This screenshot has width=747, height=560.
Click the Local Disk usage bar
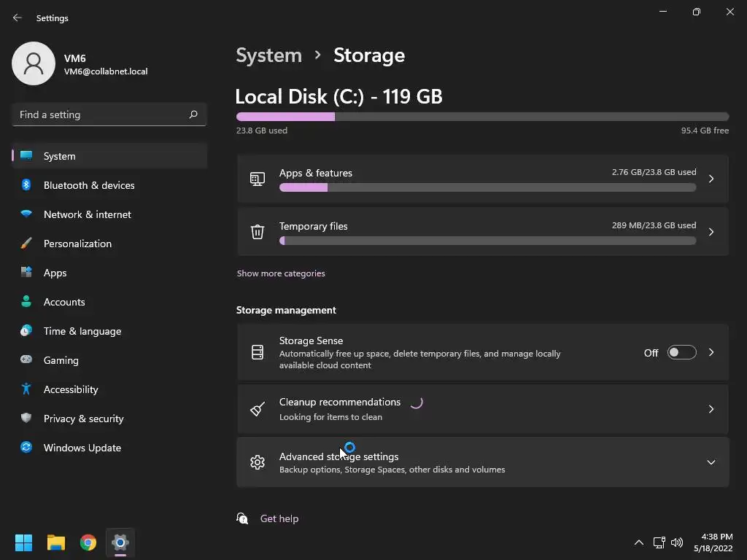pos(482,117)
